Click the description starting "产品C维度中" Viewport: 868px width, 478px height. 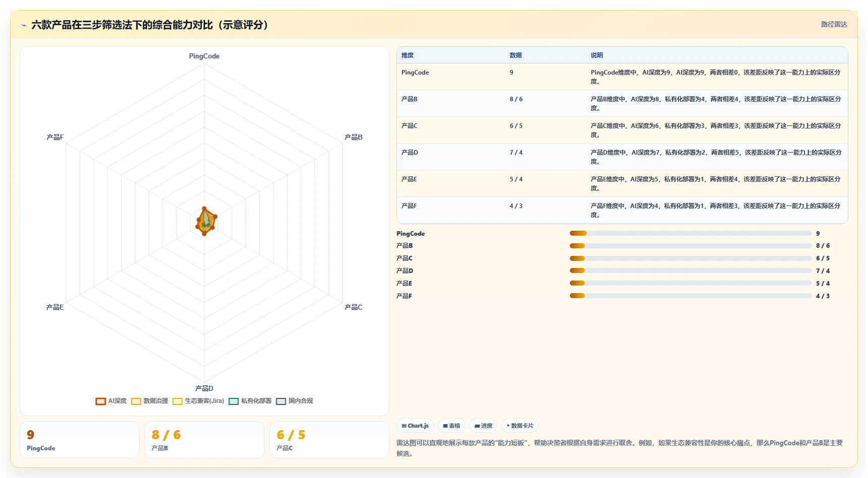[716, 130]
